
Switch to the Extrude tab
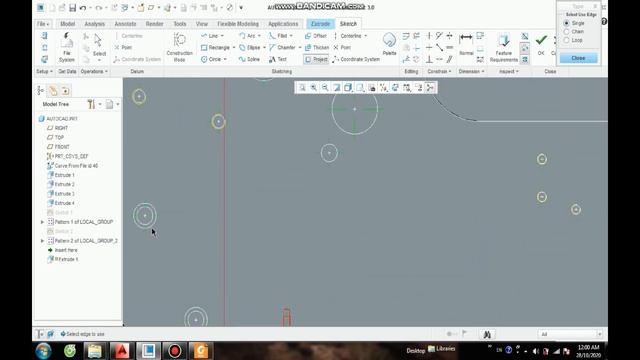click(320, 24)
